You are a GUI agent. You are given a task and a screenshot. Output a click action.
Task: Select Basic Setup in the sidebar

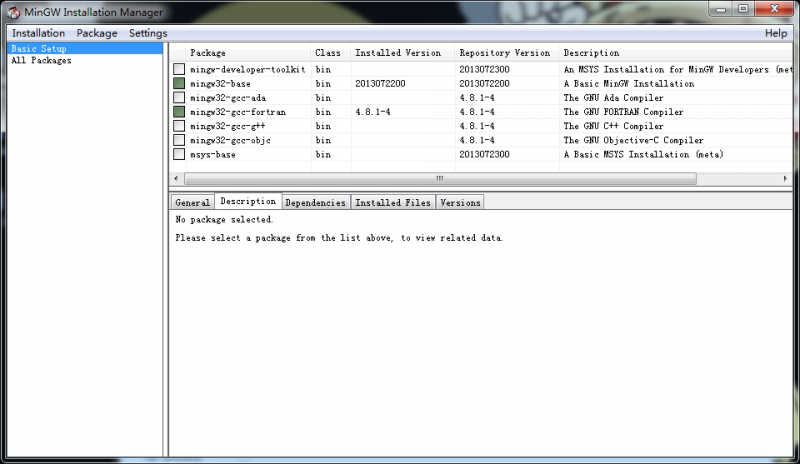(x=85, y=48)
